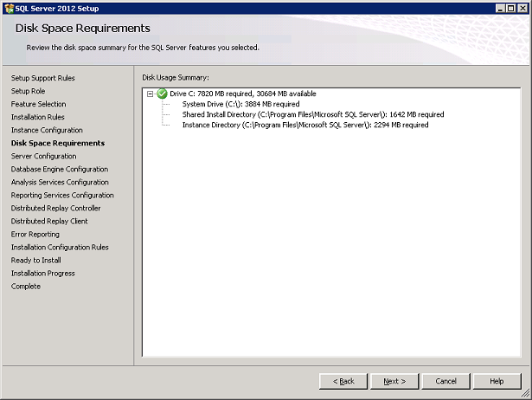Screen dimensions: 532x400
Task: Proceed with the Next button
Action: 394,381
